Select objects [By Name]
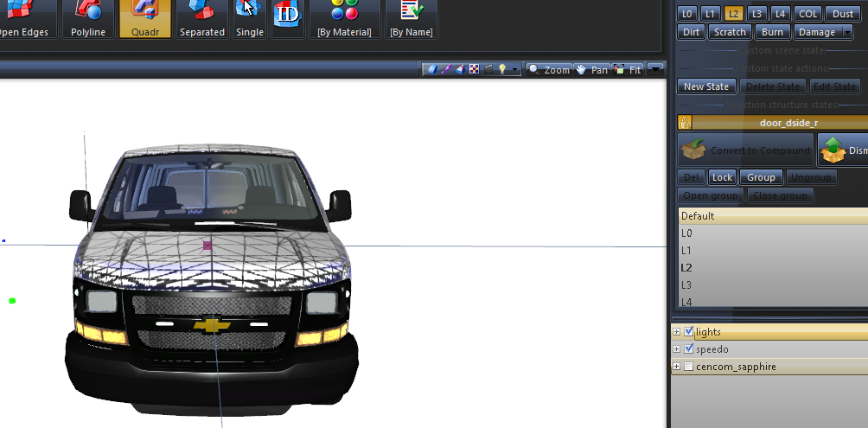The image size is (868, 428). click(412, 19)
